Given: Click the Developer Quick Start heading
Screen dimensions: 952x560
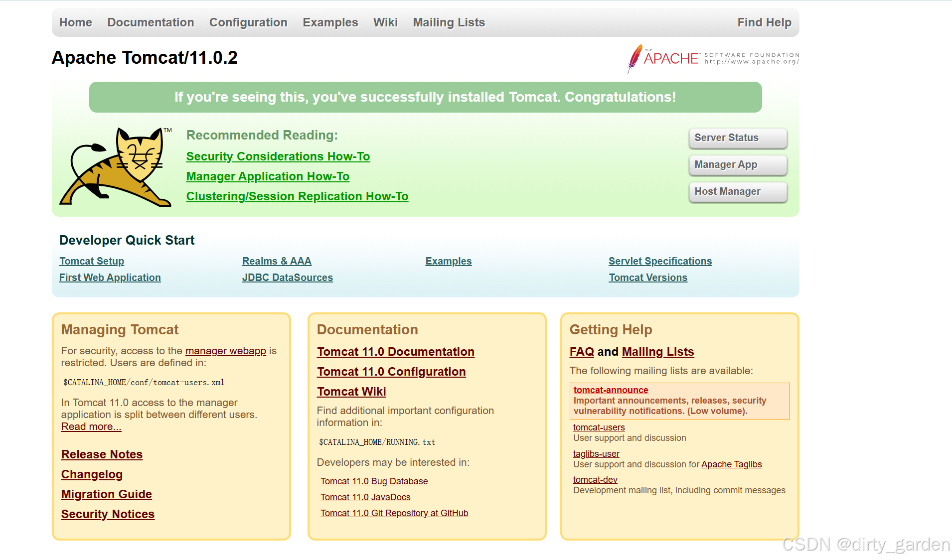Looking at the screenshot, I should [x=127, y=240].
